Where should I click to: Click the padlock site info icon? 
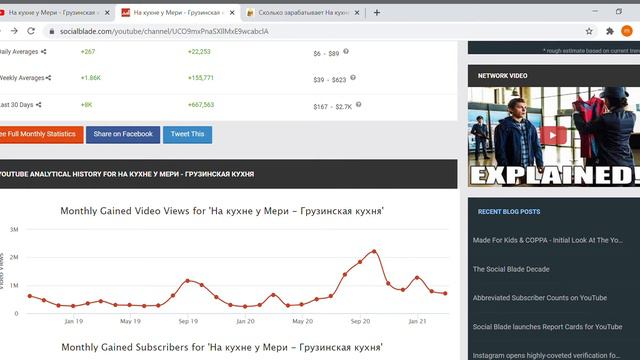pos(51,31)
